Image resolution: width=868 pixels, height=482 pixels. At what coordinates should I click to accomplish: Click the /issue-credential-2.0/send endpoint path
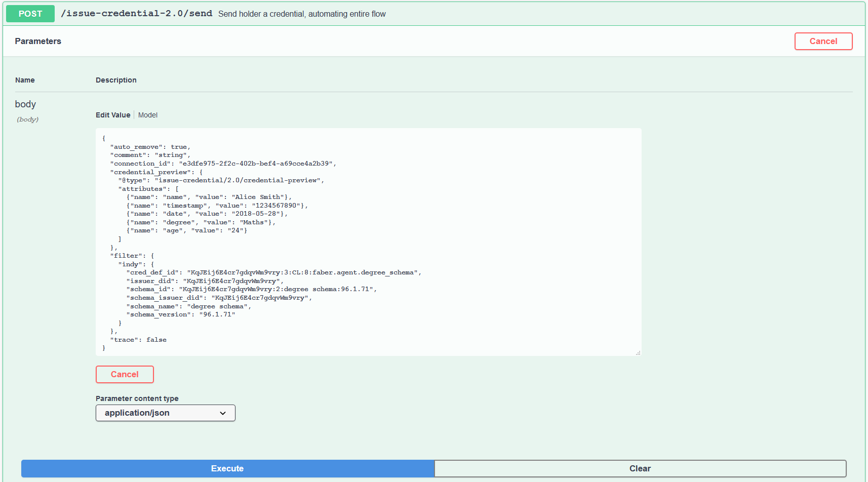tap(136, 14)
